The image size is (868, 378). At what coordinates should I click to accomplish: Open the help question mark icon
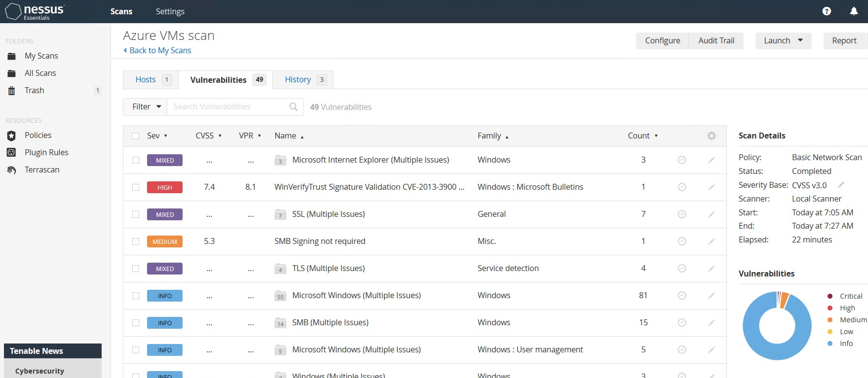click(827, 11)
